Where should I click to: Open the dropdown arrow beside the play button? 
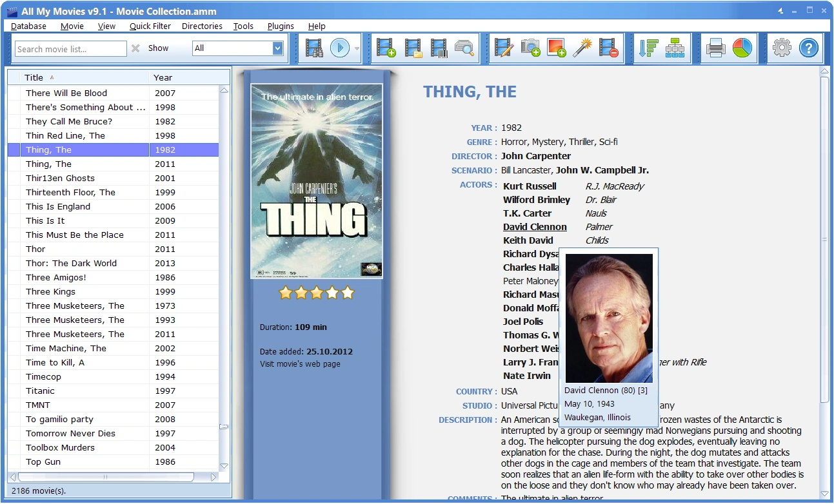[x=357, y=49]
